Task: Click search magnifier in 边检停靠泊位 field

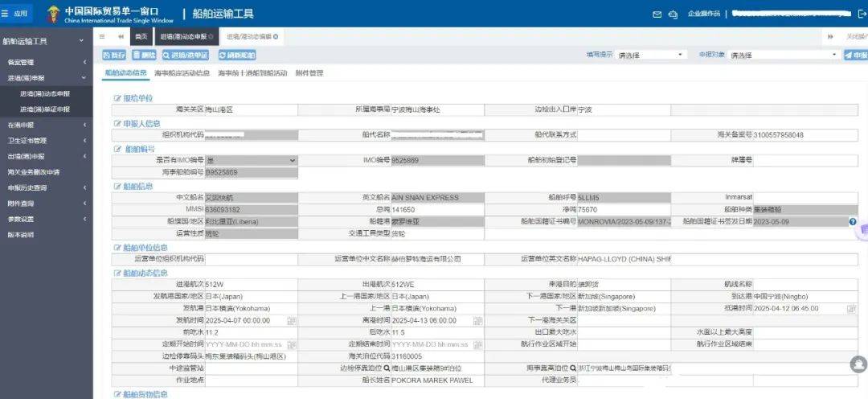Action: click(387, 368)
